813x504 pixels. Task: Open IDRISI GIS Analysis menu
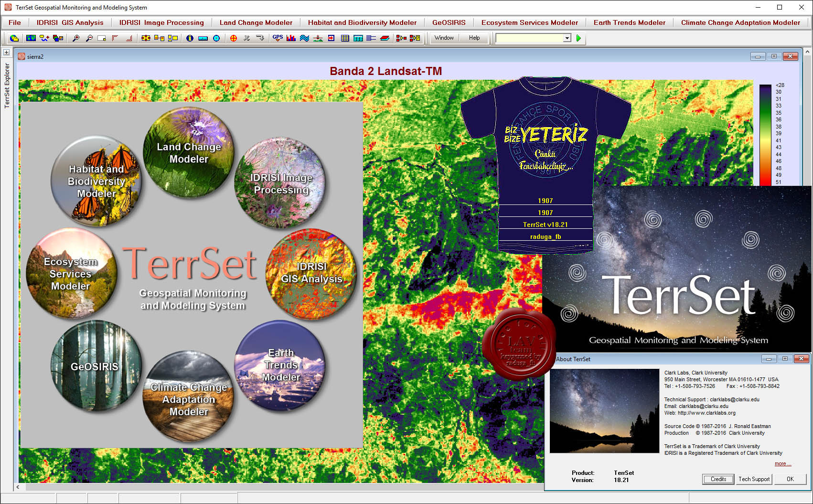click(x=70, y=22)
